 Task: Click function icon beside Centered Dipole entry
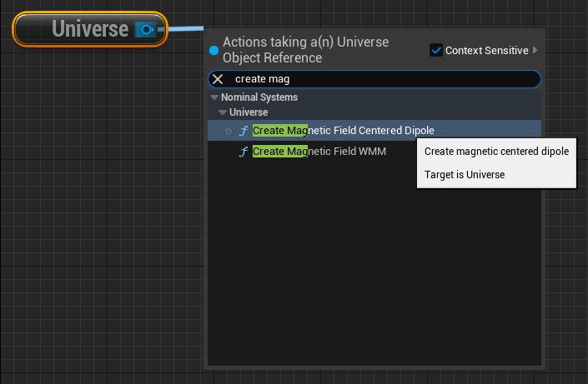pyautogui.click(x=244, y=131)
